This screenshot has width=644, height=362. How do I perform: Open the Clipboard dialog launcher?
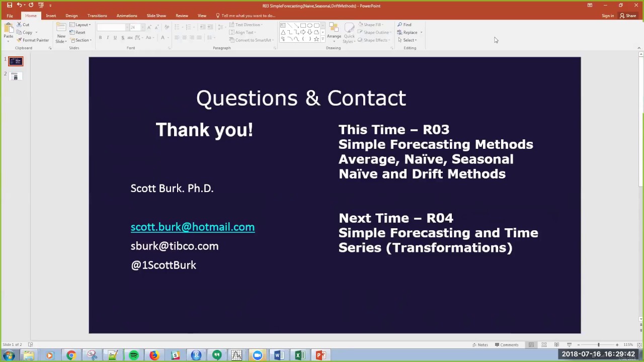[50, 48]
